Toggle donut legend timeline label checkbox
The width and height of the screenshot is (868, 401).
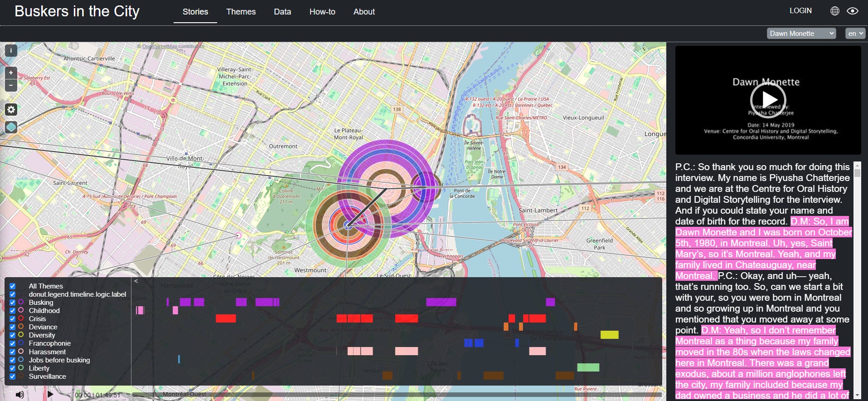tap(13, 294)
